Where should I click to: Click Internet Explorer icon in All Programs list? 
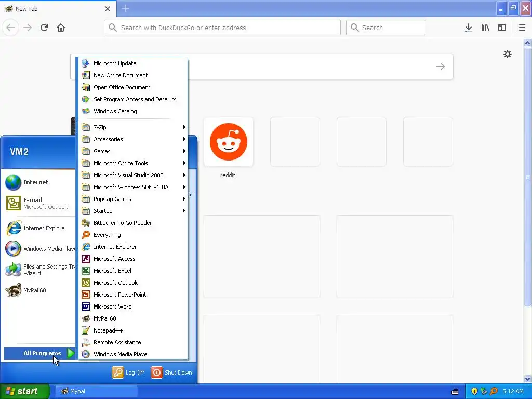[x=86, y=247]
